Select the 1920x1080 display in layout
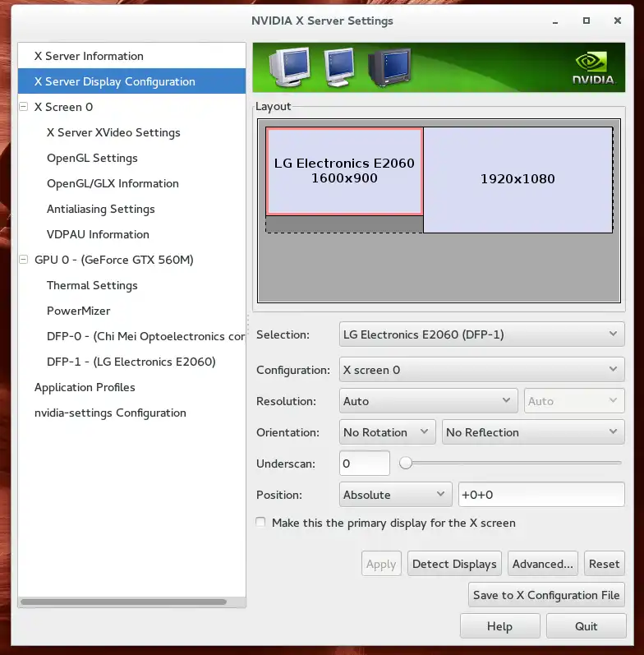Viewport: 644px width, 655px height. click(x=517, y=180)
